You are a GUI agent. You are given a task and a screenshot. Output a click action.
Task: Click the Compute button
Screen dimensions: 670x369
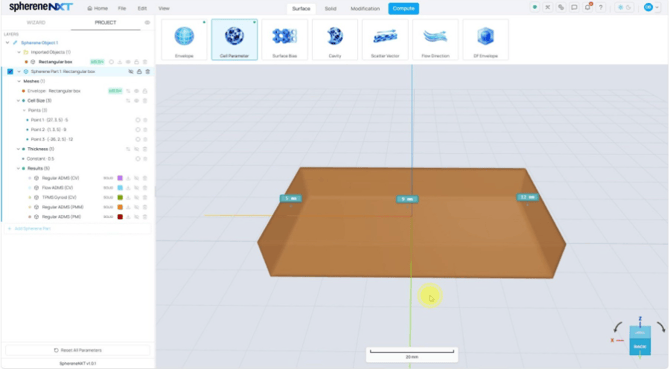[x=403, y=9]
